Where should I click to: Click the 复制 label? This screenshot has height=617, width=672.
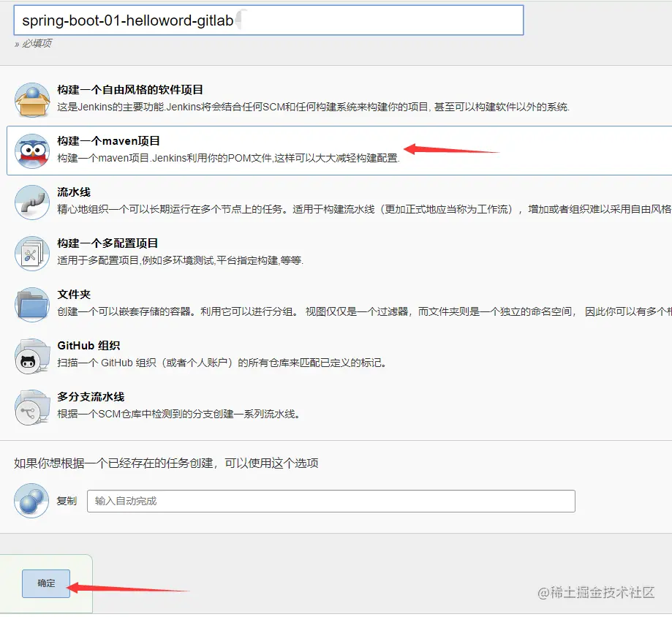click(67, 501)
